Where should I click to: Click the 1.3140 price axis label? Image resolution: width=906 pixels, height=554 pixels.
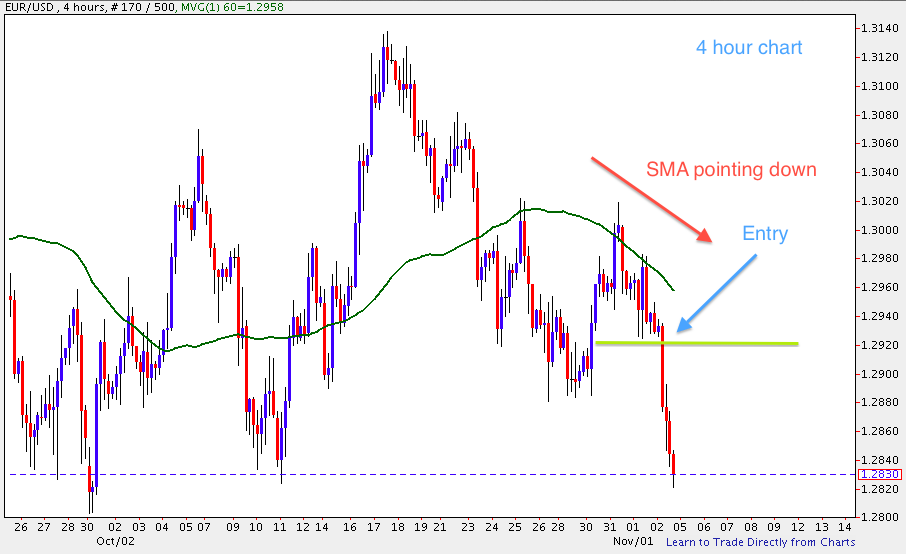tap(879, 28)
